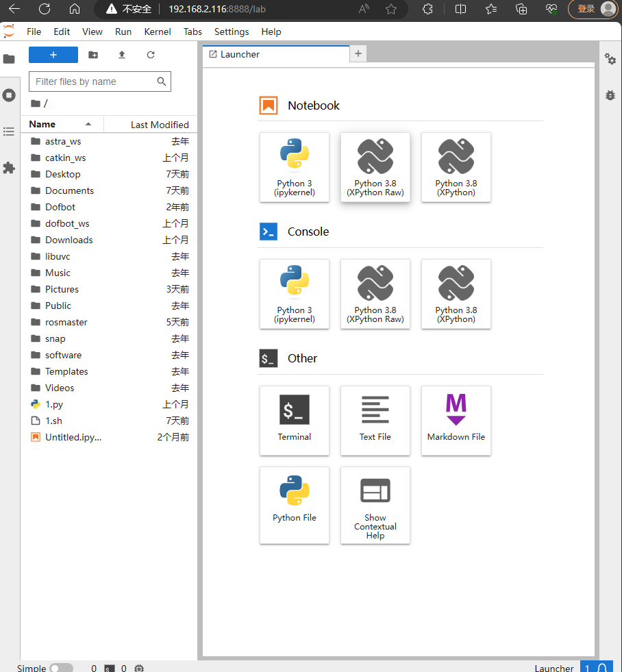Click Show Contextual Help card

[x=375, y=506]
